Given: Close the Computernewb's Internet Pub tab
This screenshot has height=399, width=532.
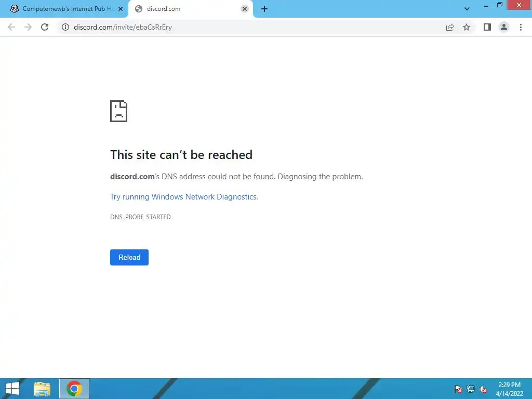Looking at the screenshot, I should pyautogui.click(x=121, y=9).
